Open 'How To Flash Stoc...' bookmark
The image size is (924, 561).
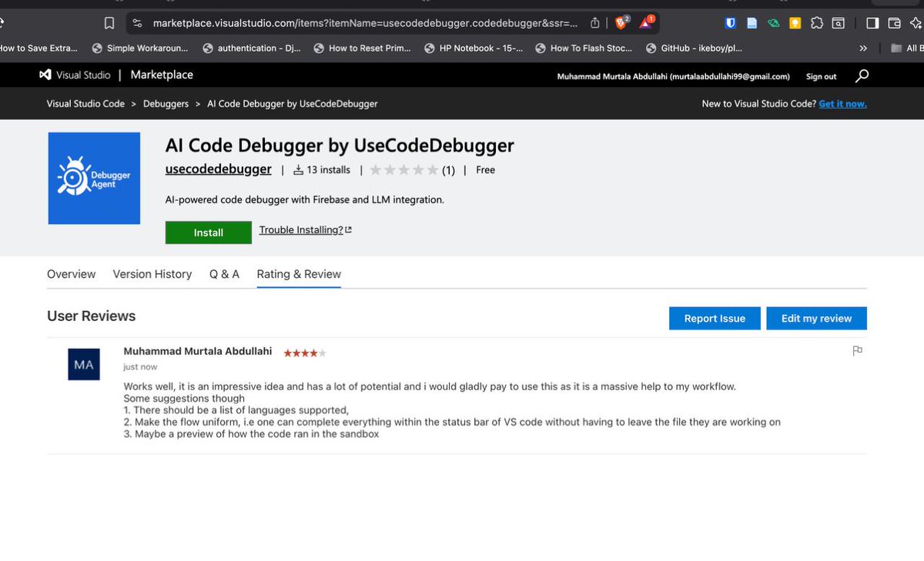point(584,48)
